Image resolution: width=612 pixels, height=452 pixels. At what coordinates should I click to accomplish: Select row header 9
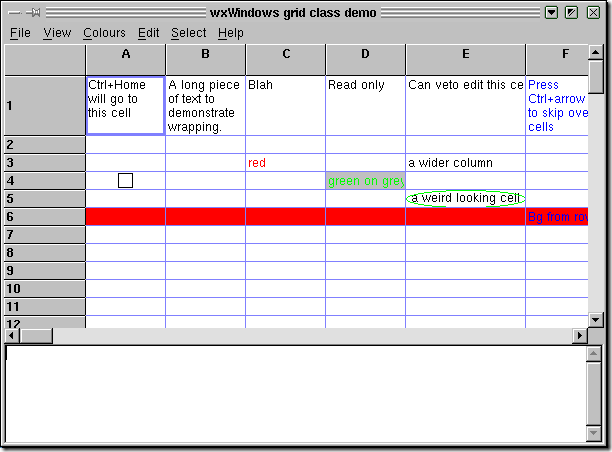[x=45, y=270]
